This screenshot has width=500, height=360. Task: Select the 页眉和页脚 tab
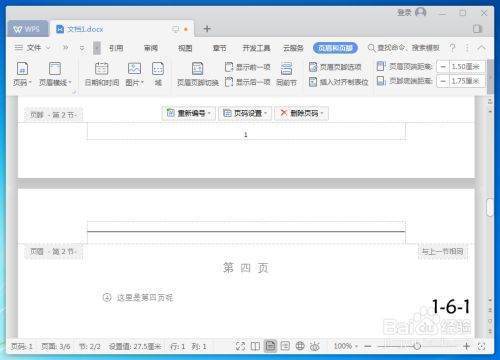click(335, 48)
